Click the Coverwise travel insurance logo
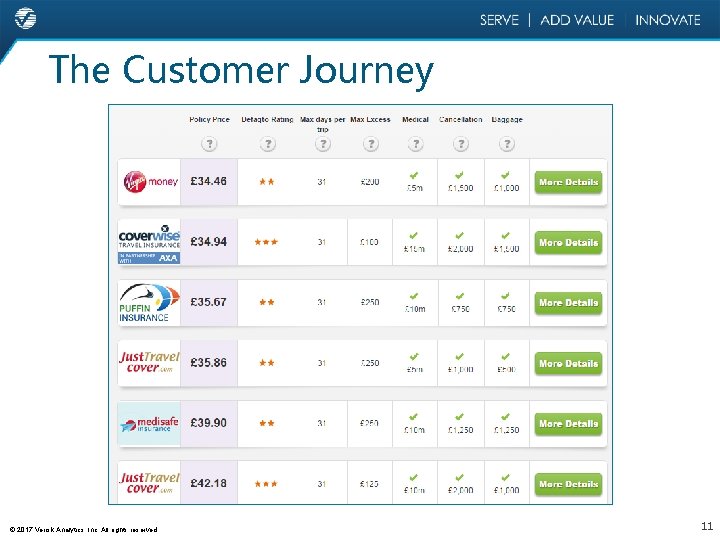This screenshot has width=720, height=540. (149, 244)
